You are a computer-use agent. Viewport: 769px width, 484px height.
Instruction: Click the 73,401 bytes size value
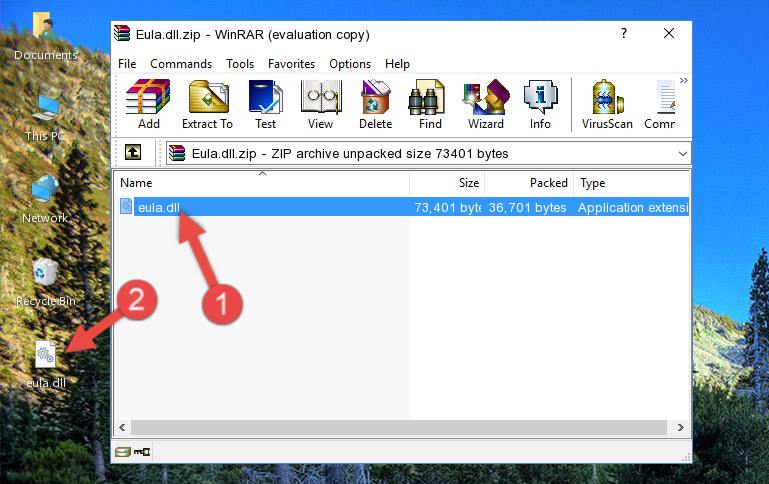[447, 207]
